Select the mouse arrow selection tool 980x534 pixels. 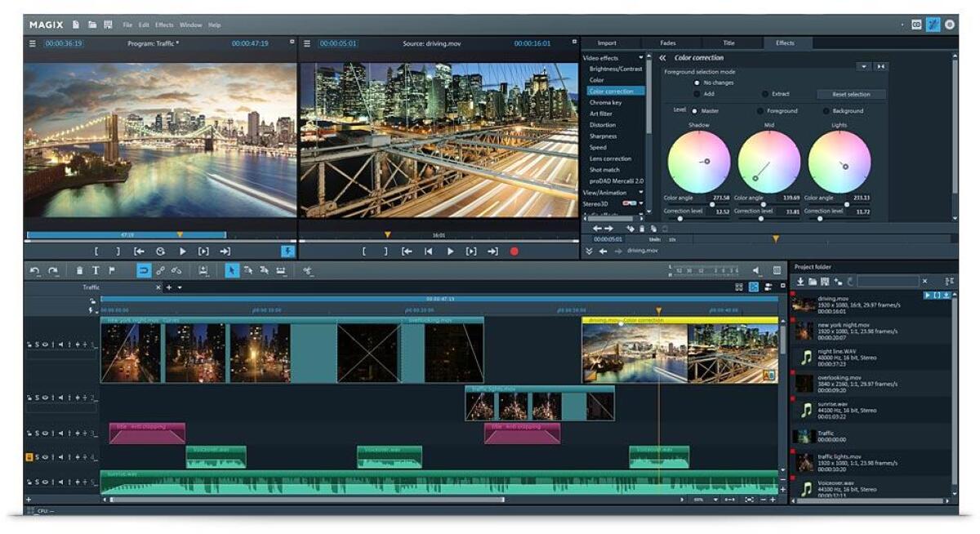click(x=233, y=270)
